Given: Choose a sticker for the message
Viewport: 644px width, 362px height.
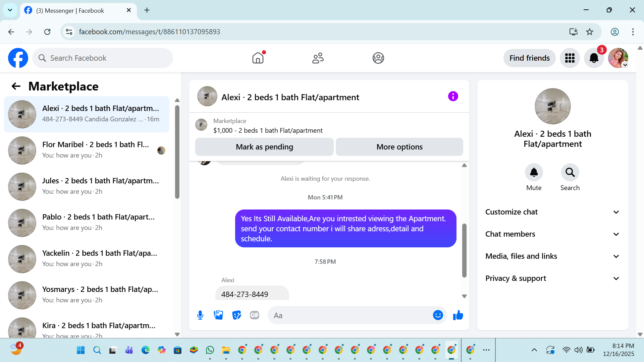Looking at the screenshot, I should tap(236, 315).
